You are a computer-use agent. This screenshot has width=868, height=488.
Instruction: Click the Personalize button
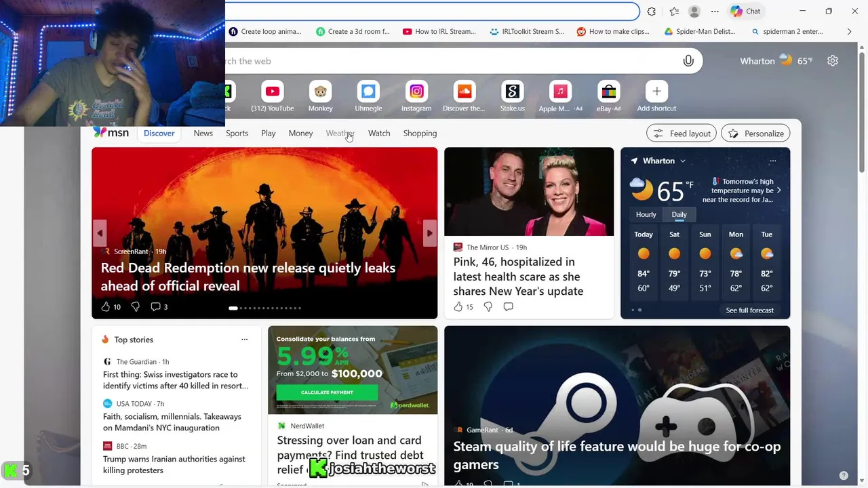pos(756,134)
